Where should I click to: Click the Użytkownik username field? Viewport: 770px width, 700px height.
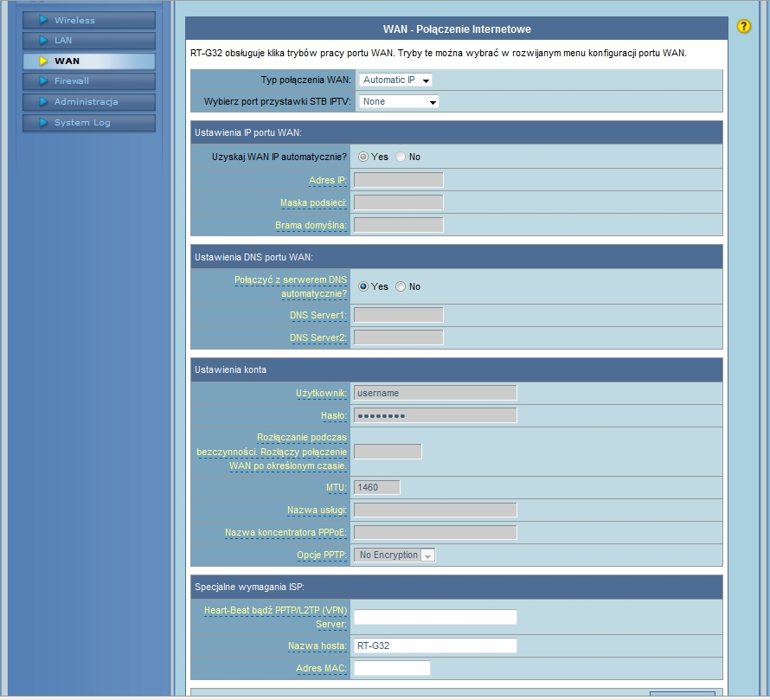point(435,393)
